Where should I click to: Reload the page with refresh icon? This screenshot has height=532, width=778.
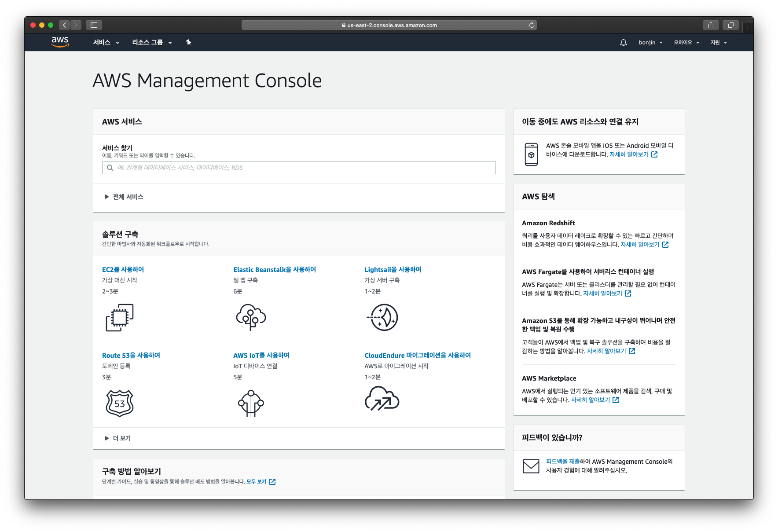click(532, 25)
